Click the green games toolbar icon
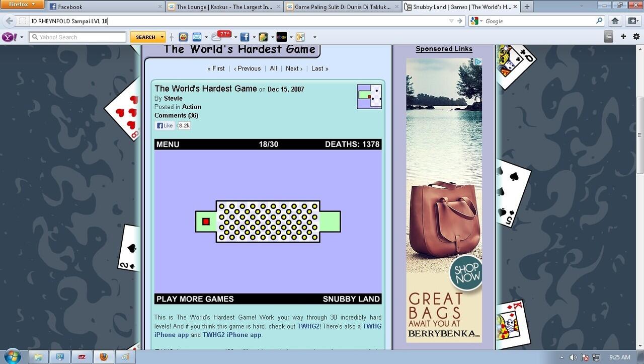Image resolution: width=644 pixels, height=364 pixels. (263, 37)
